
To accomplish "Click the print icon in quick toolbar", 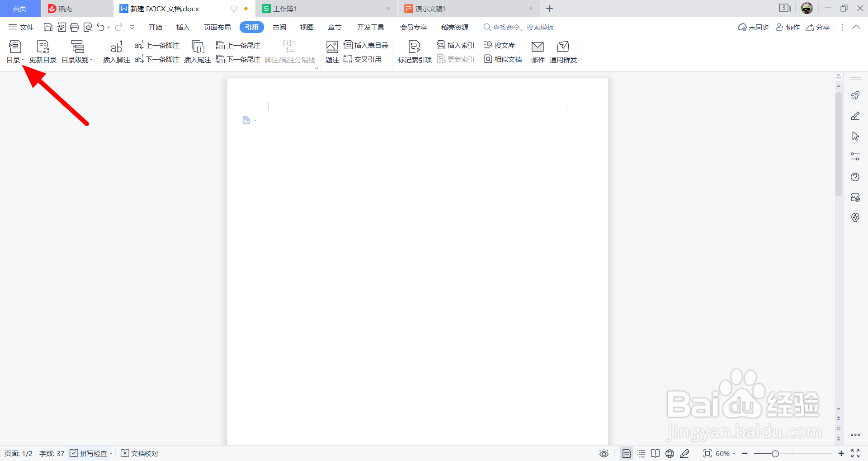I will [x=75, y=27].
